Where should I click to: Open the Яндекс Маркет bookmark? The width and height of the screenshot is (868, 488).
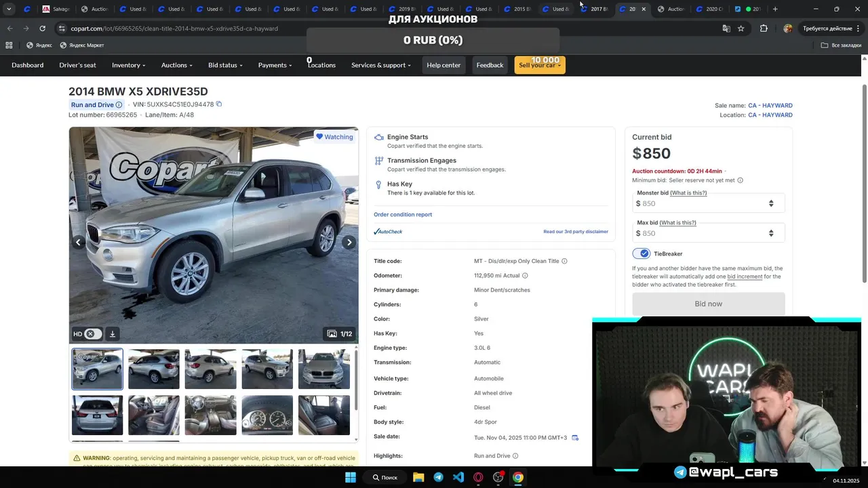click(x=82, y=45)
